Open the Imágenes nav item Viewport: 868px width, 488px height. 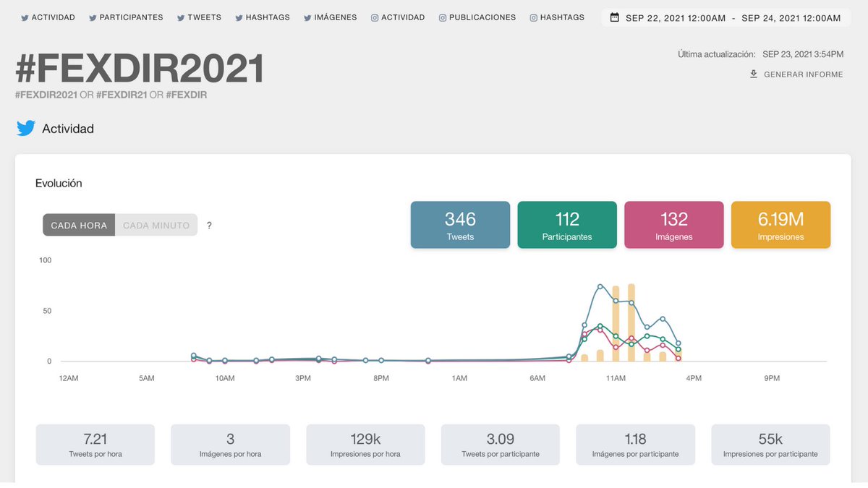(x=330, y=17)
